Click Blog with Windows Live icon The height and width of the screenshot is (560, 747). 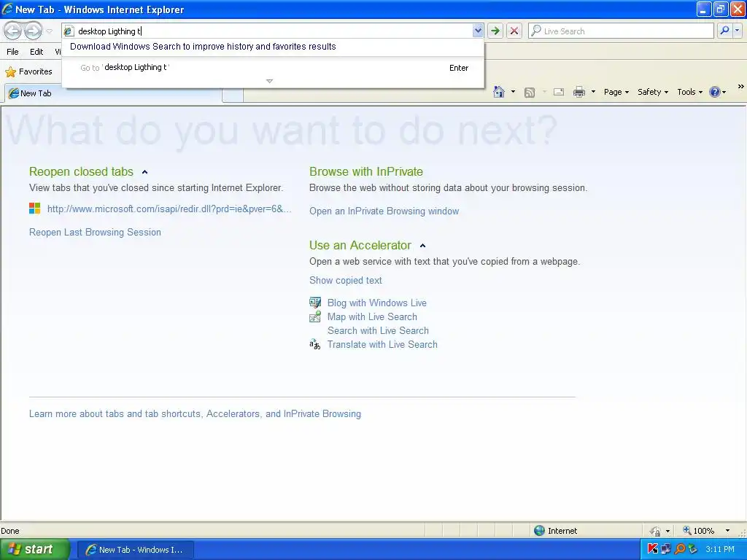tap(315, 303)
